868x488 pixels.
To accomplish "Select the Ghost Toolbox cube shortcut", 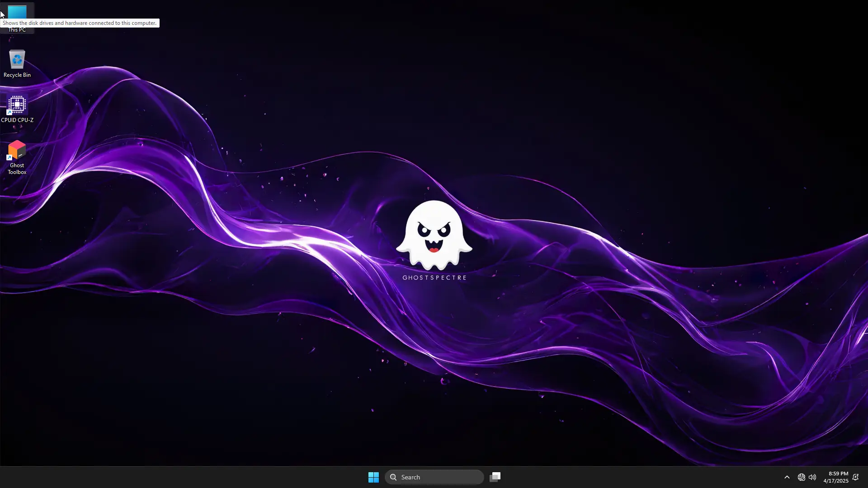I will pyautogui.click(x=17, y=150).
